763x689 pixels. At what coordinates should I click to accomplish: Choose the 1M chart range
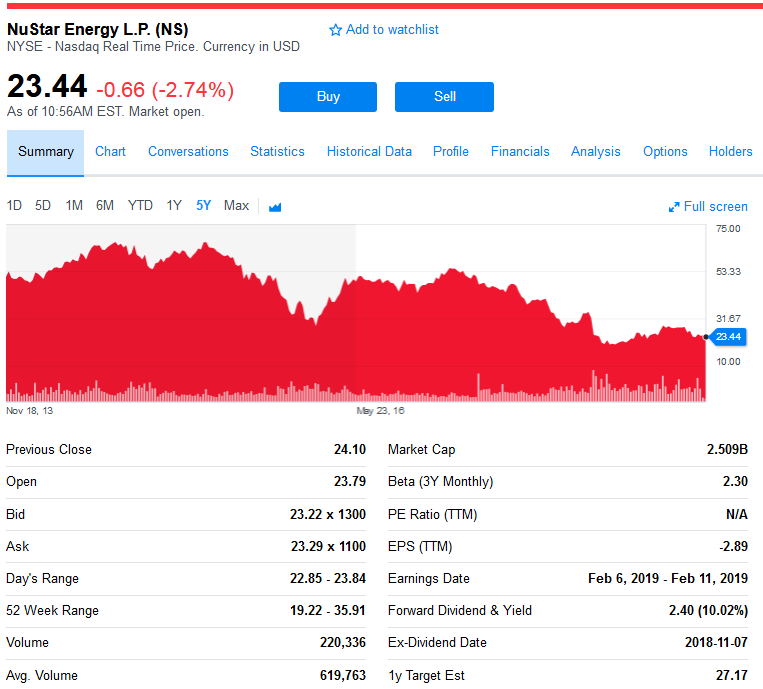click(x=74, y=206)
